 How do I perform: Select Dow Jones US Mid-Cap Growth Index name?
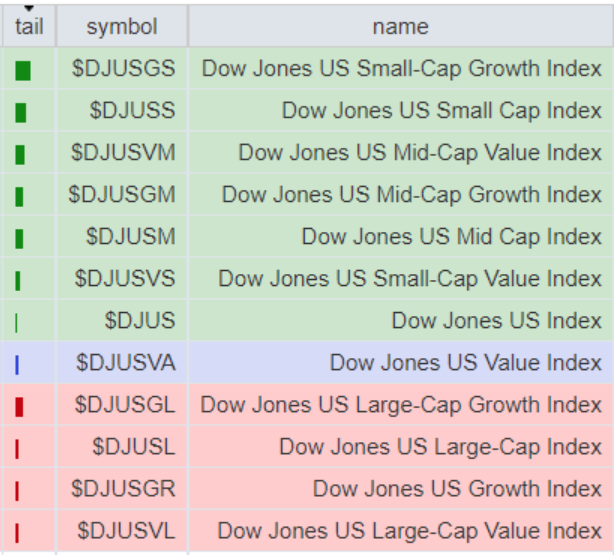pyautogui.click(x=411, y=195)
